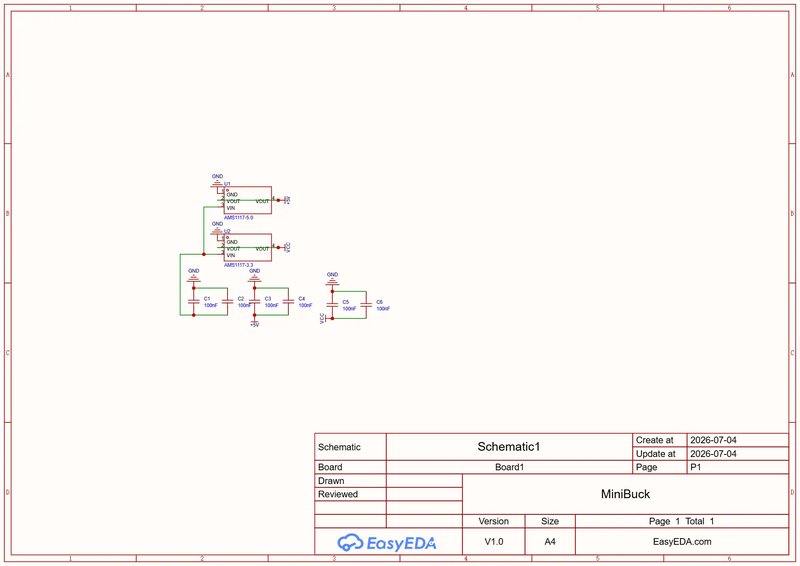The image size is (800, 566).
Task: Select the Update at label
Action: click(x=656, y=454)
